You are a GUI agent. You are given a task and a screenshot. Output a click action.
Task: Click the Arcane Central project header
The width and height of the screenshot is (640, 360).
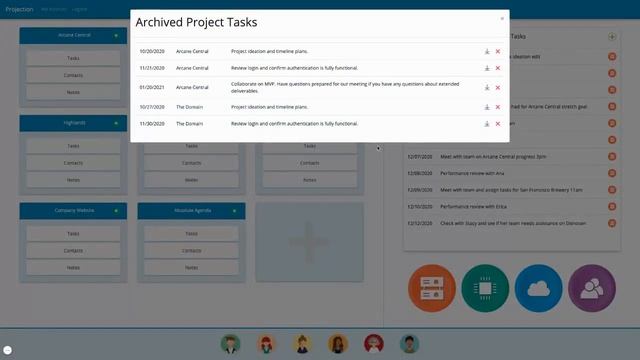point(73,36)
